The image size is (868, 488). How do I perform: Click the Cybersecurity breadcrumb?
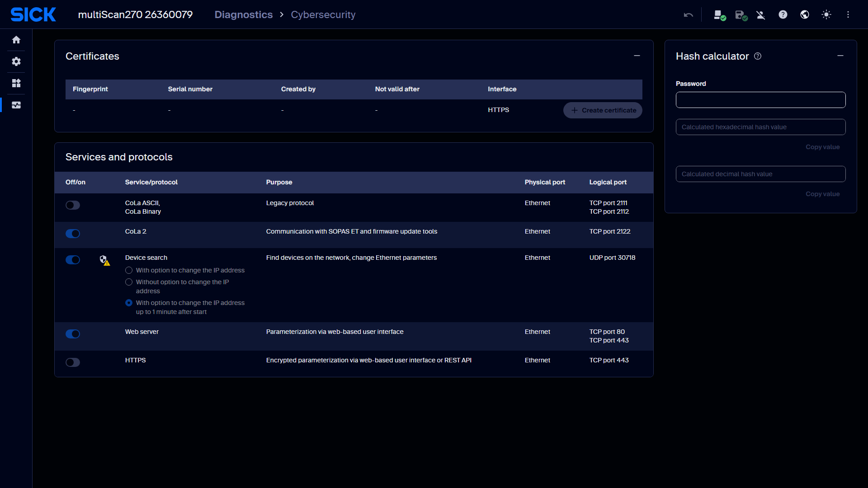323,14
